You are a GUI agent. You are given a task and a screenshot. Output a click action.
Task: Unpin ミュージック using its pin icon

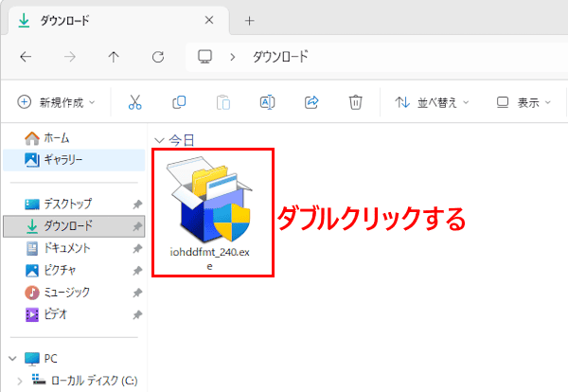(x=137, y=293)
